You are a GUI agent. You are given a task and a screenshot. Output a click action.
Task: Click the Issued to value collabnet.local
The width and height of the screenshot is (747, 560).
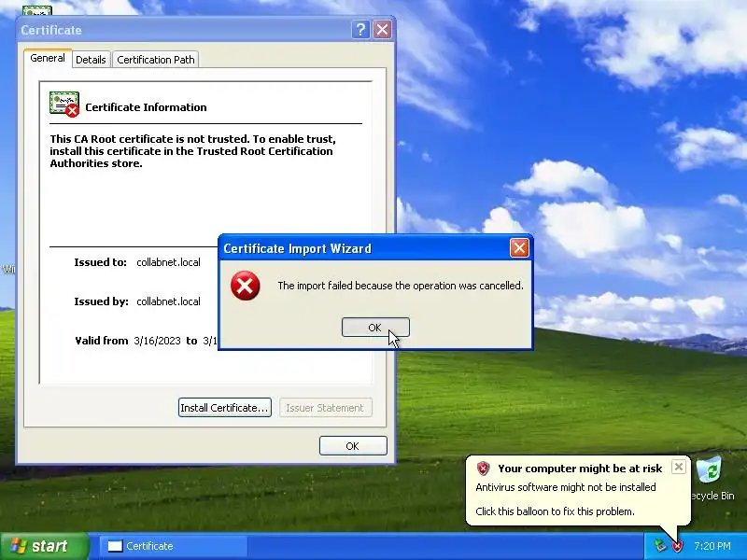click(x=168, y=262)
